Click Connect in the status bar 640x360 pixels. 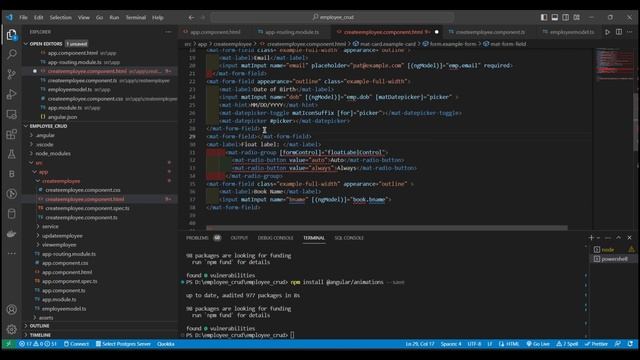coord(76,344)
